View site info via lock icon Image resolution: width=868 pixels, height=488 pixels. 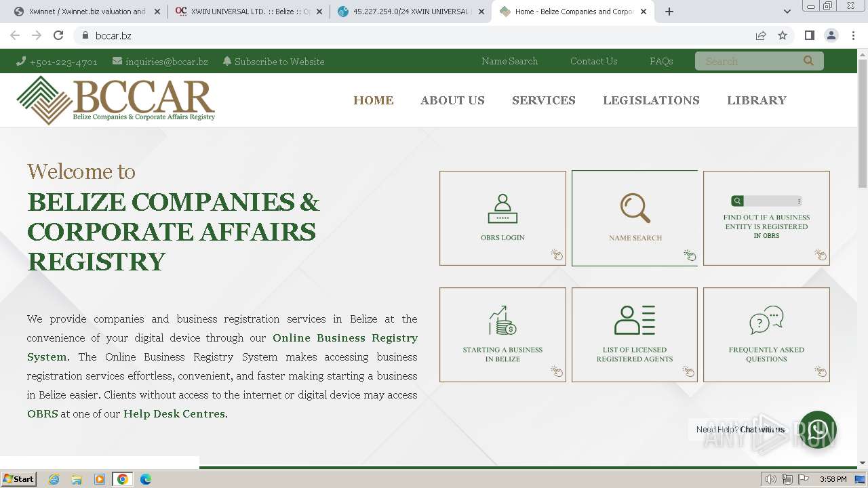click(85, 36)
